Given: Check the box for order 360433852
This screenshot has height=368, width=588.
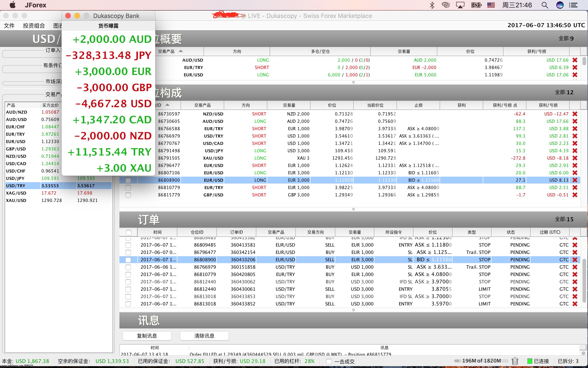Looking at the screenshot, I should (x=128, y=304).
